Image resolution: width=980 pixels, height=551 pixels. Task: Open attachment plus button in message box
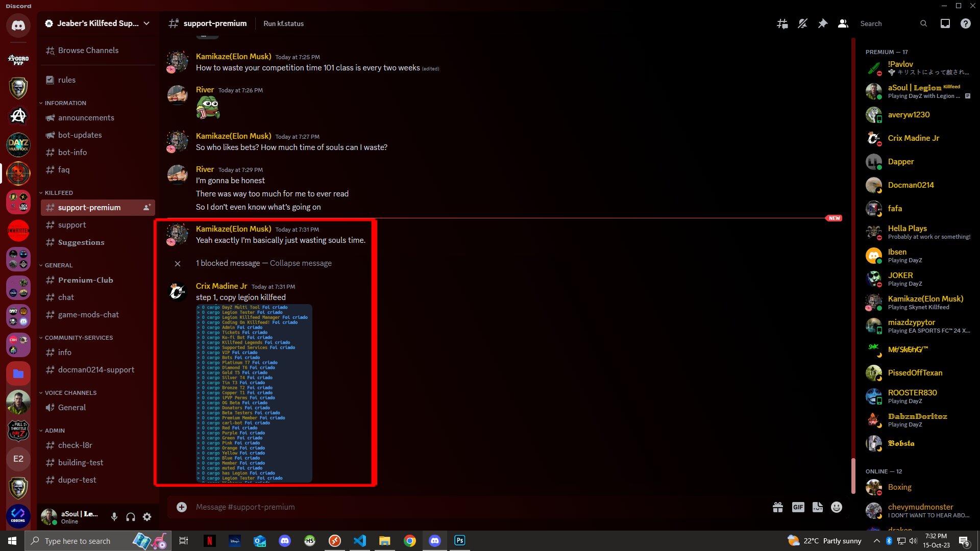click(182, 507)
